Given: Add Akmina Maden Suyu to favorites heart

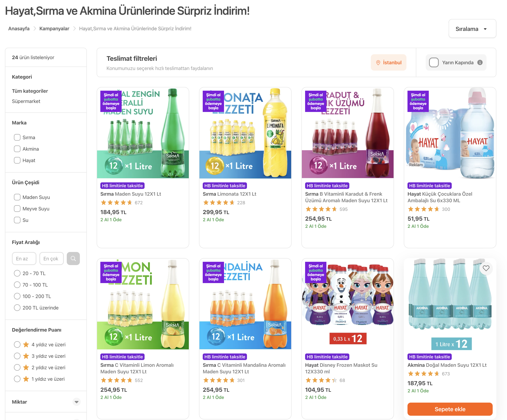Looking at the screenshot, I should pos(486,268).
